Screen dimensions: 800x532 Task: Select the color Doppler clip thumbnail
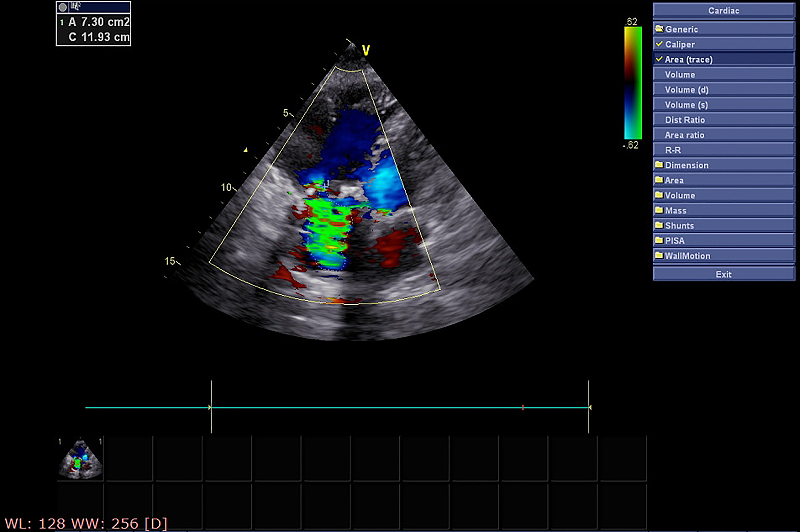point(80,459)
